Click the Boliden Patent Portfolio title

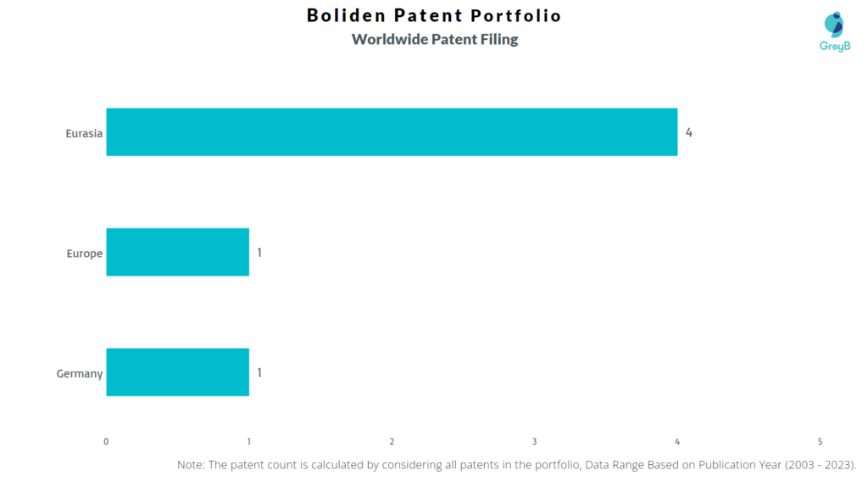point(434,15)
